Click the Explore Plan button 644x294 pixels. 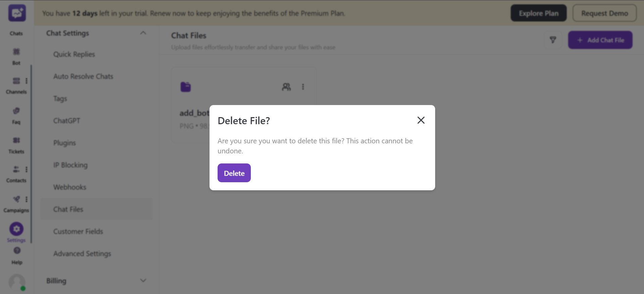point(538,13)
